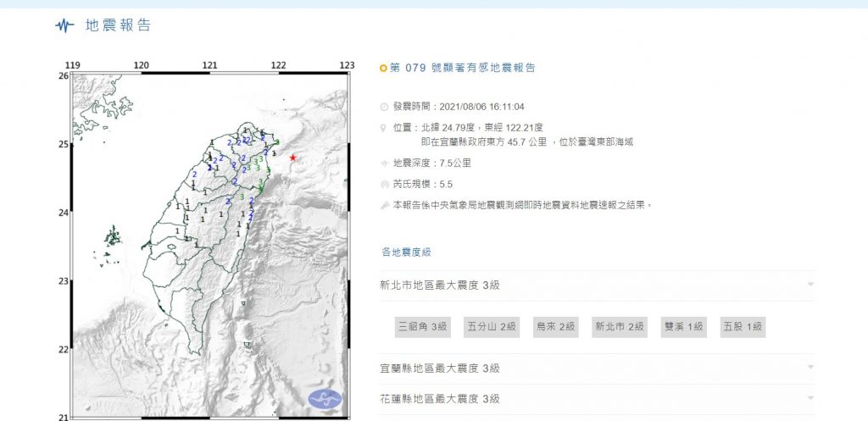Screen dimensions: 868x421
Task: Open the 第 079 號顯著有感地震報告 title link
Action: 463,68
